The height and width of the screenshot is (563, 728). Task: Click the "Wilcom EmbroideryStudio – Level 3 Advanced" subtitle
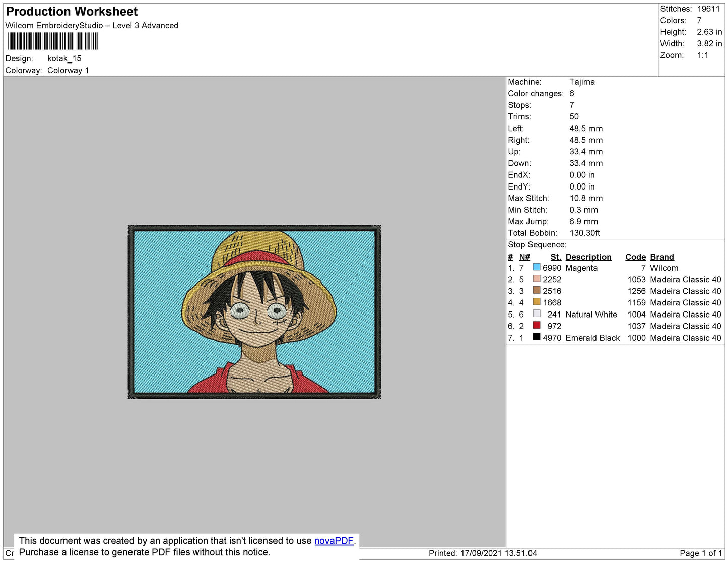(92, 25)
